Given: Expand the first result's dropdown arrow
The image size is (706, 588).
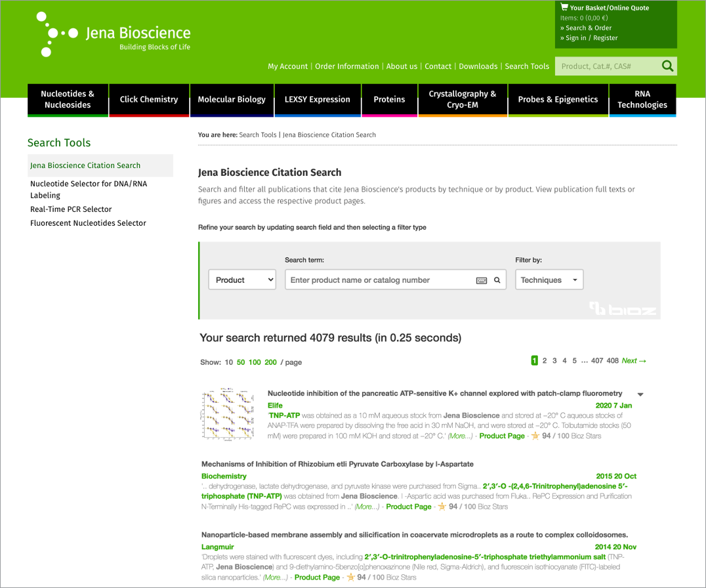Looking at the screenshot, I should coord(640,394).
